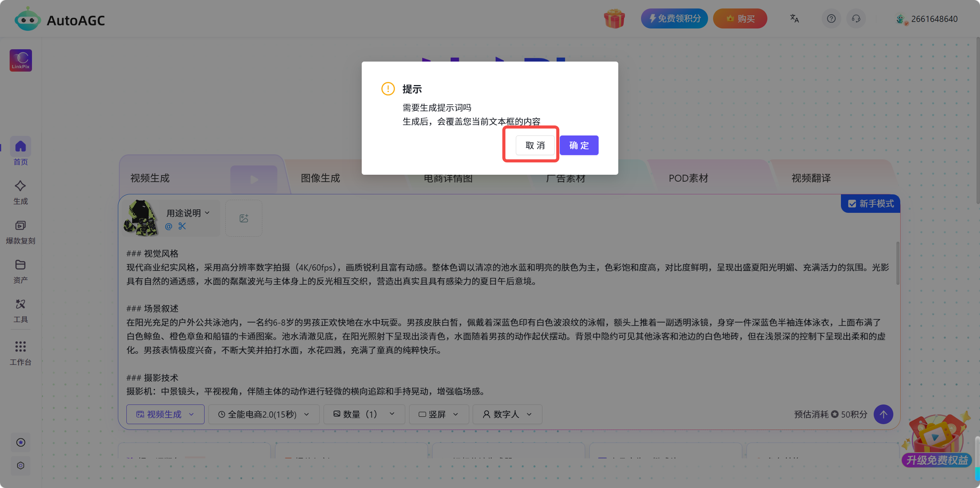Open the help question mark icon
This screenshot has height=488, width=980.
pos(831,18)
